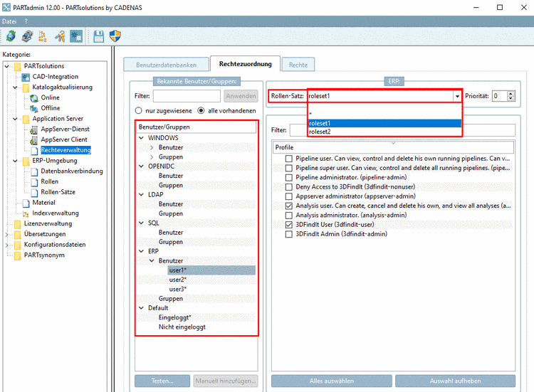Choose roleset2 from the dropdown list
534x392 pixels.
pyautogui.click(x=384, y=132)
